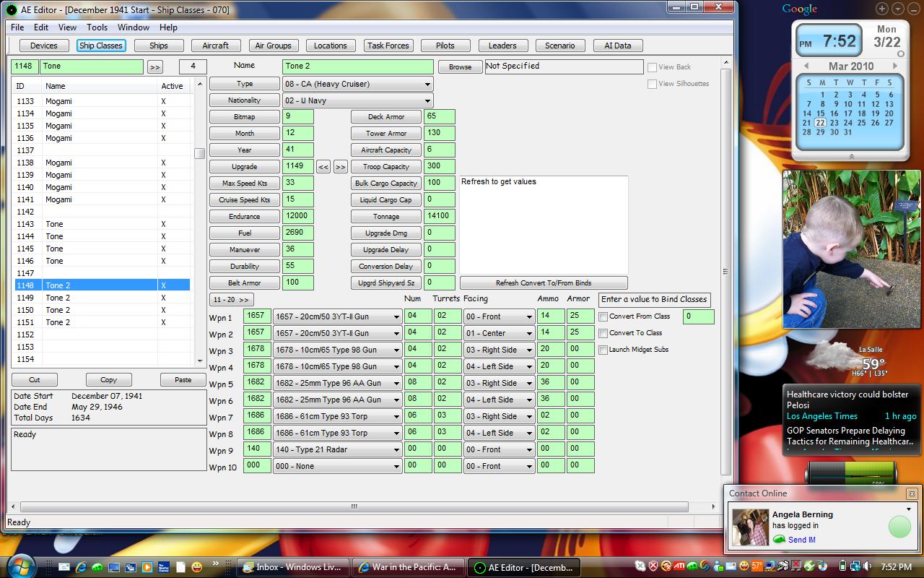Click the next ship class >> button beside Tone
Image resolution: width=924 pixels, height=578 pixels.
tap(154, 66)
